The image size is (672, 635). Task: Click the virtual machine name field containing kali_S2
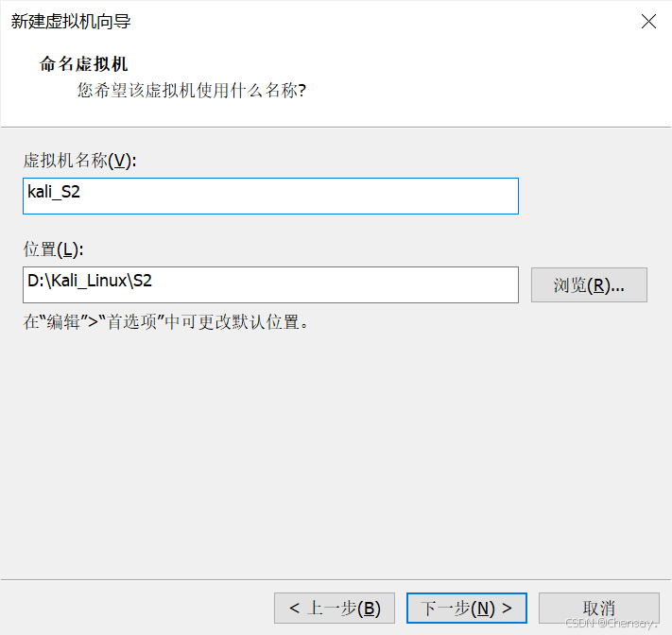[x=270, y=196]
